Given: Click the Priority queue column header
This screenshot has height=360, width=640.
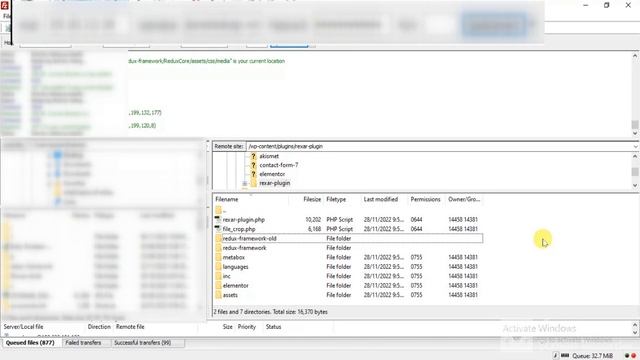Looking at the screenshot, I should [x=247, y=327].
